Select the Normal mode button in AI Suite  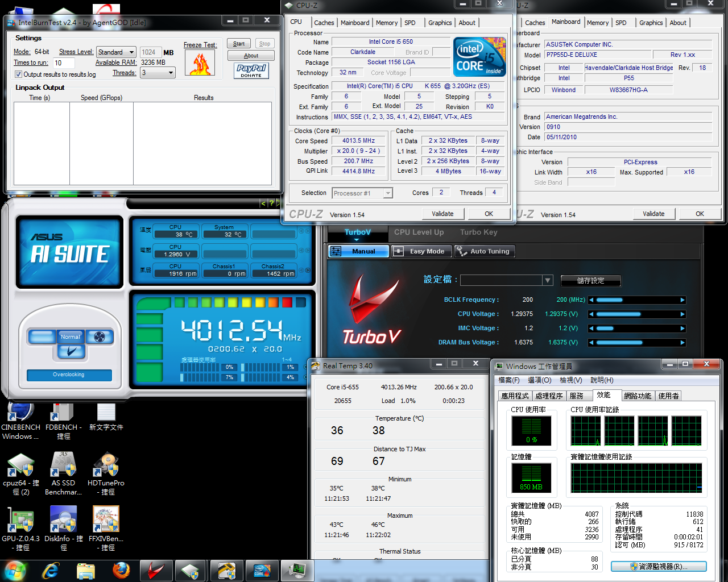pos(71,337)
